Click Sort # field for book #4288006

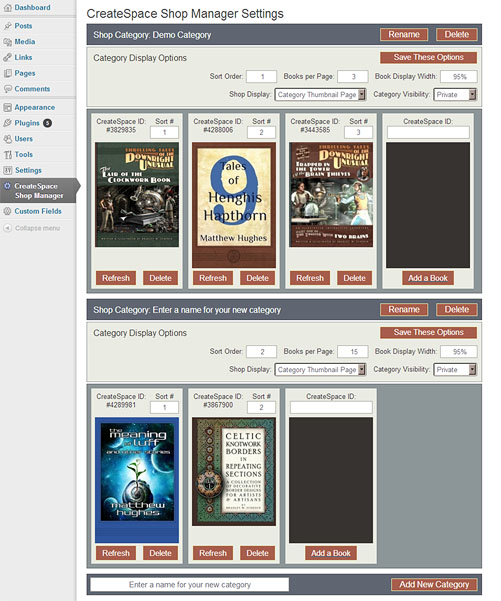coord(261,133)
